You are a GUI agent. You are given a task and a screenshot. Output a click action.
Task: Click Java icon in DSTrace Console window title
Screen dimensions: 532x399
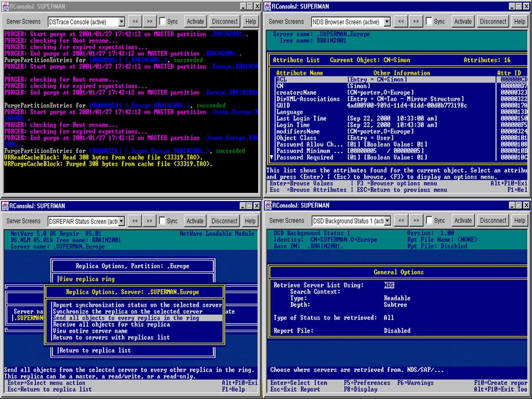click(x=6, y=7)
